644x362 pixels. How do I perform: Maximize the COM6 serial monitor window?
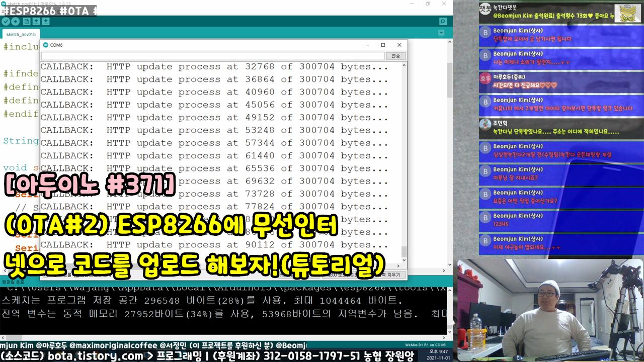[x=383, y=45]
